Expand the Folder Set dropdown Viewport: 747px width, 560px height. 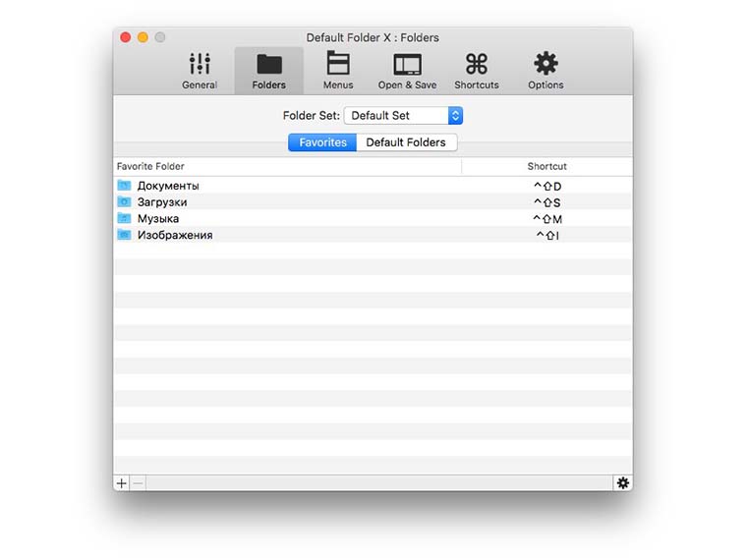pos(403,115)
